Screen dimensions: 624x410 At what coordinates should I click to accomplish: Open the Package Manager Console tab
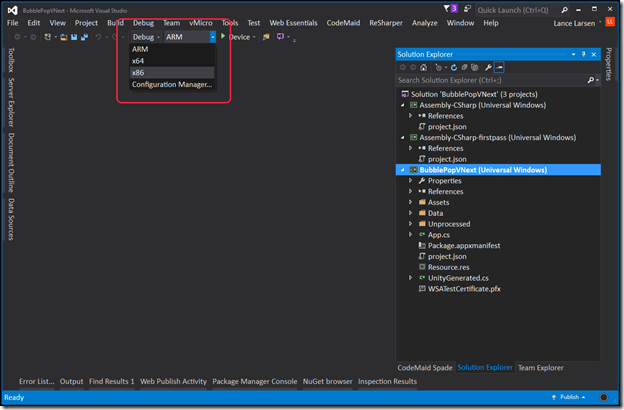255,381
